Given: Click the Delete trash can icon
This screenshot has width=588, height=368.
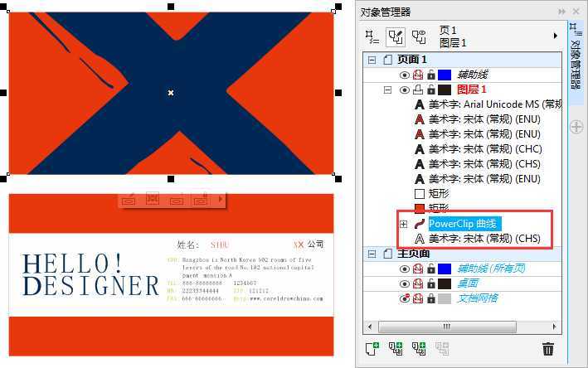Looking at the screenshot, I should (x=548, y=349).
